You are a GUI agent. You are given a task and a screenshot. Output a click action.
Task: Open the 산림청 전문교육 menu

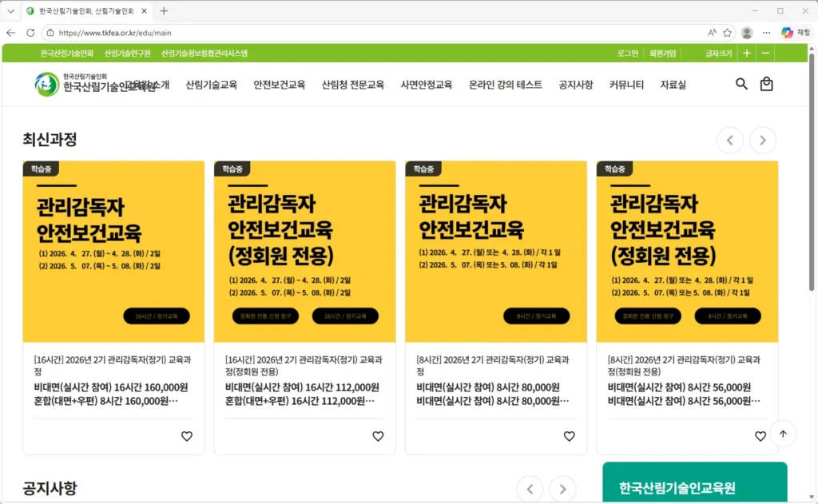[x=352, y=85]
